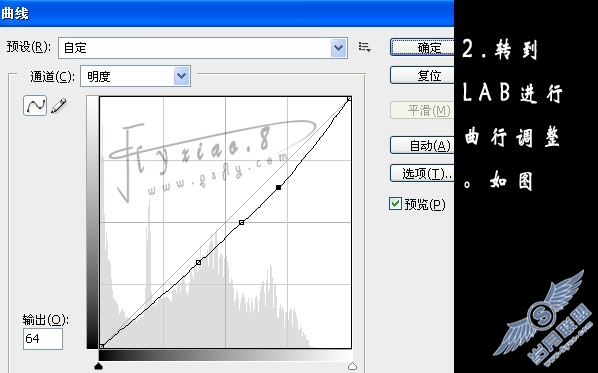Image resolution: width=598 pixels, height=373 pixels.
Task: Open the preset options menu icon
Action: coord(365,47)
